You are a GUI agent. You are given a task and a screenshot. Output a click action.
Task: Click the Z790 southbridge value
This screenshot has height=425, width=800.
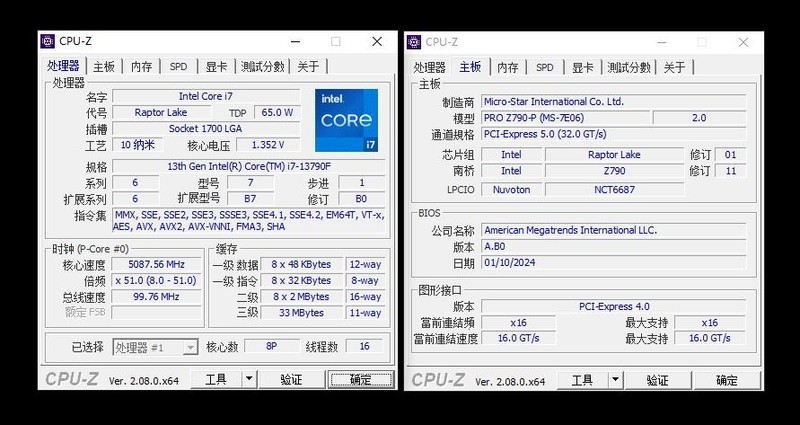click(x=614, y=171)
